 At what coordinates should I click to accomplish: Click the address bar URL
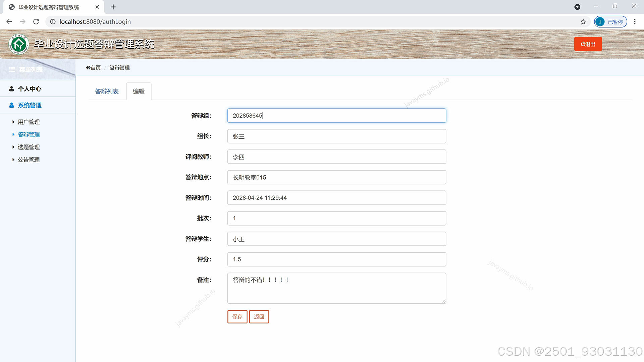click(x=95, y=22)
